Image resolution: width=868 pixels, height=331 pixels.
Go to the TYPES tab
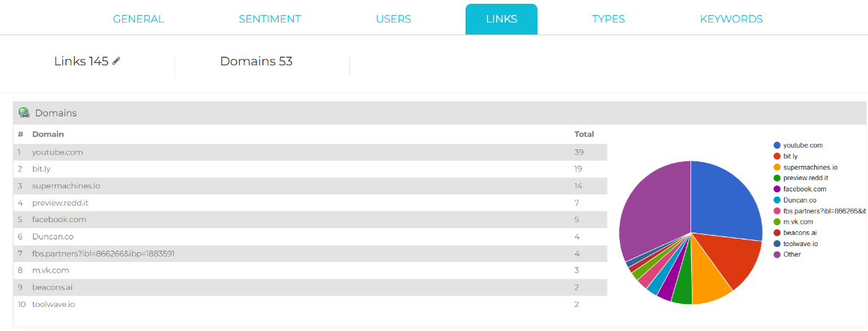(609, 19)
